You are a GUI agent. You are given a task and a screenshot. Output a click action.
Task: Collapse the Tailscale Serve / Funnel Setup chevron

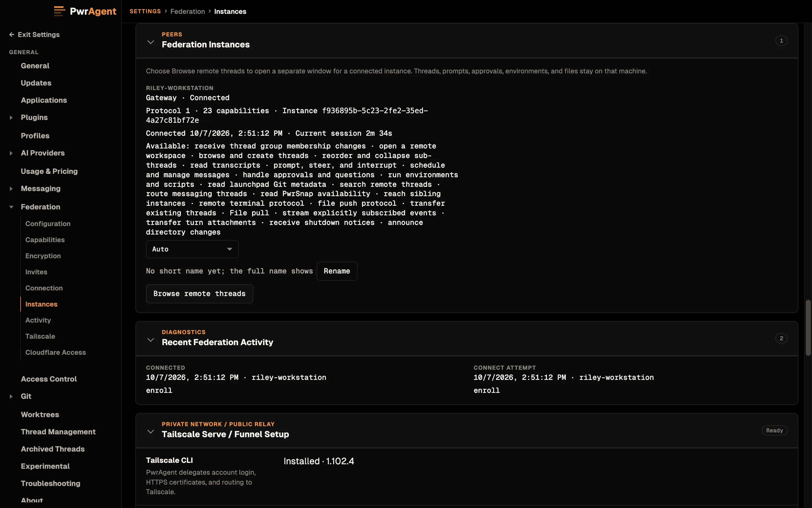151,432
